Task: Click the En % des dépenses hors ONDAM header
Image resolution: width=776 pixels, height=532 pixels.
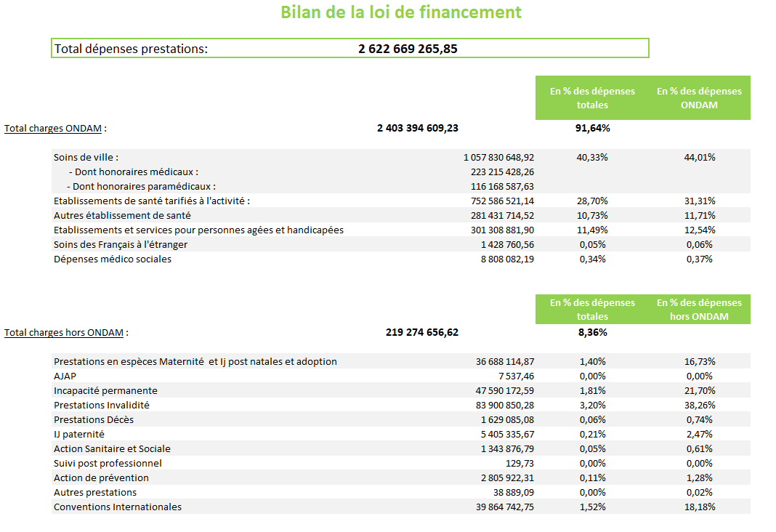Action: [x=699, y=310]
